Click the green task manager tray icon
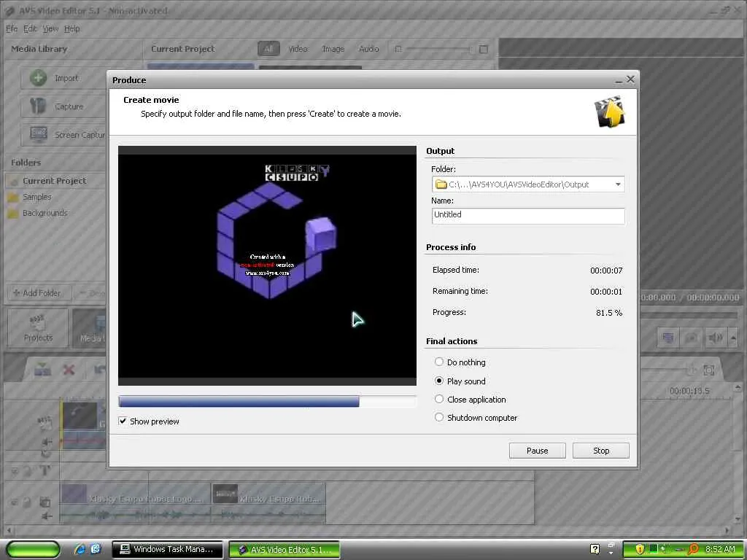Screen dimensions: 747x560 point(654,549)
